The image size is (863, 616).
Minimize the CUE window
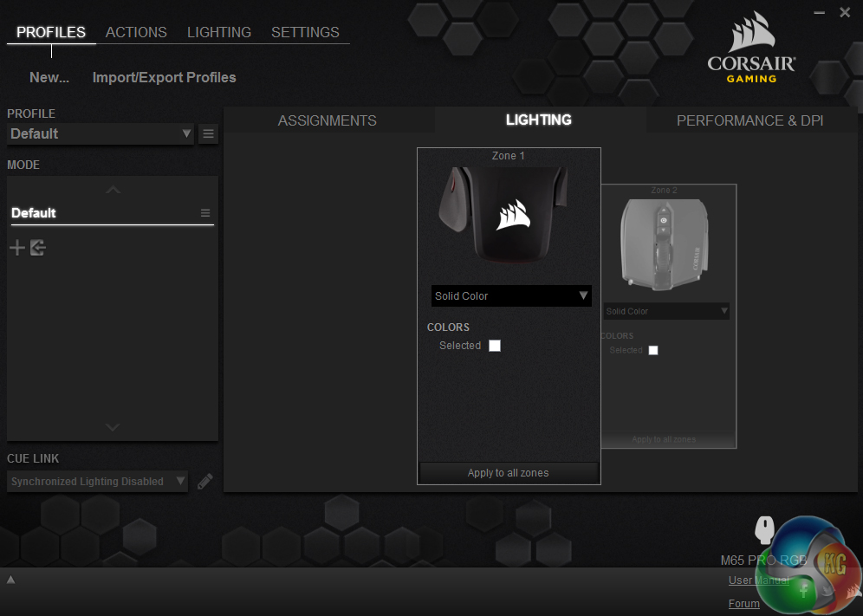(x=820, y=12)
